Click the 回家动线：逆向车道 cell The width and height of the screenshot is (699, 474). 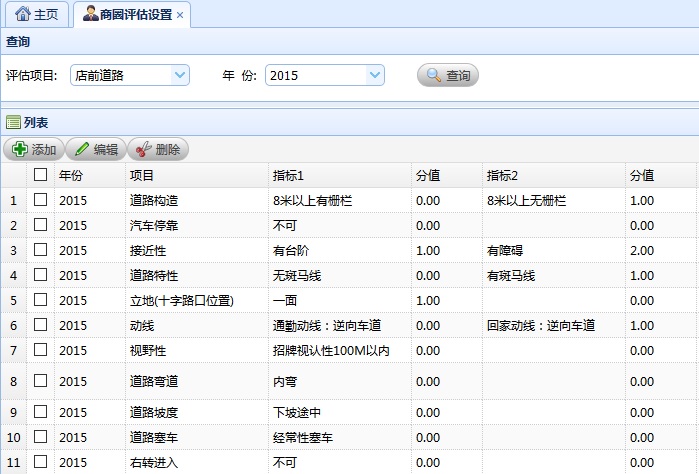(x=554, y=325)
